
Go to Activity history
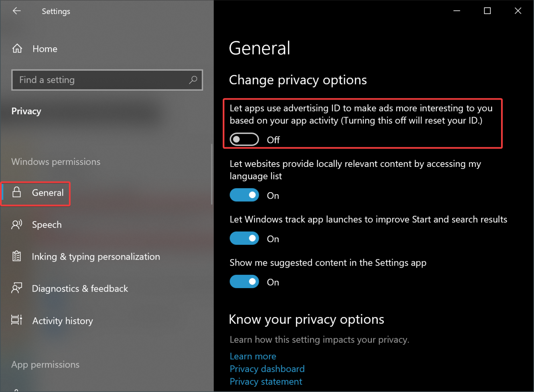click(x=63, y=321)
